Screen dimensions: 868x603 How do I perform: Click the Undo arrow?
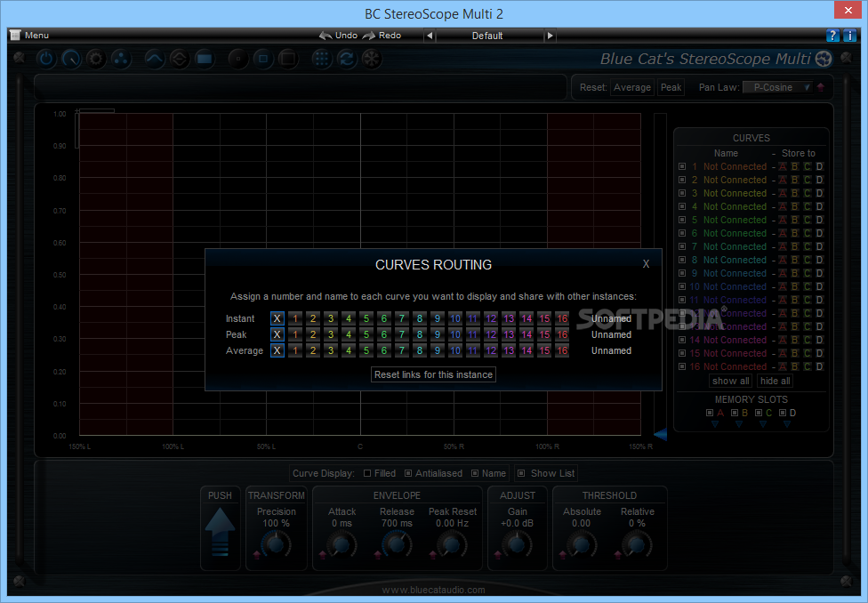tap(325, 36)
